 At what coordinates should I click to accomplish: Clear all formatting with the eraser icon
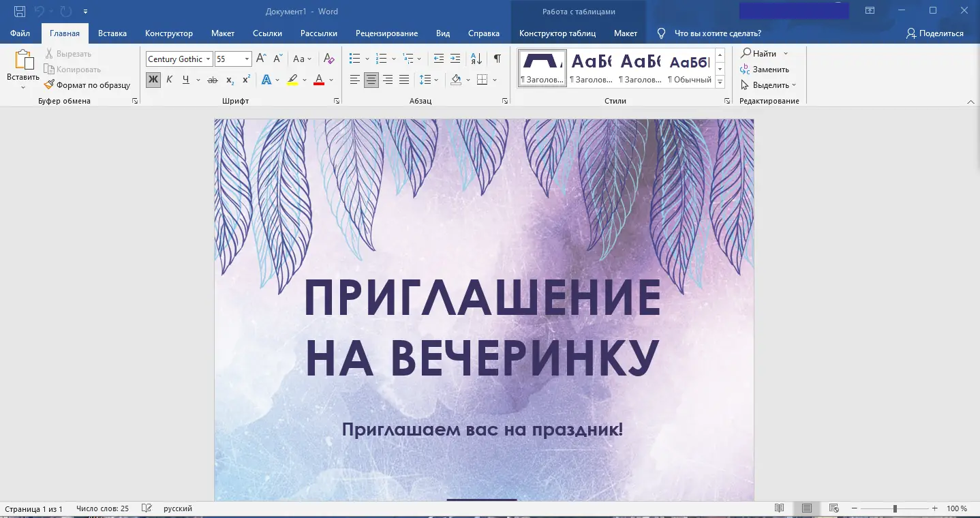(x=328, y=59)
